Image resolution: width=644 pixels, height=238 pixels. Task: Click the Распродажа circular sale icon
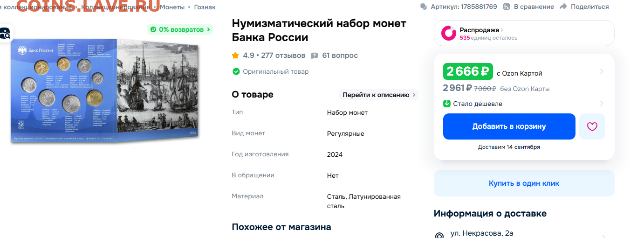pyautogui.click(x=449, y=33)
